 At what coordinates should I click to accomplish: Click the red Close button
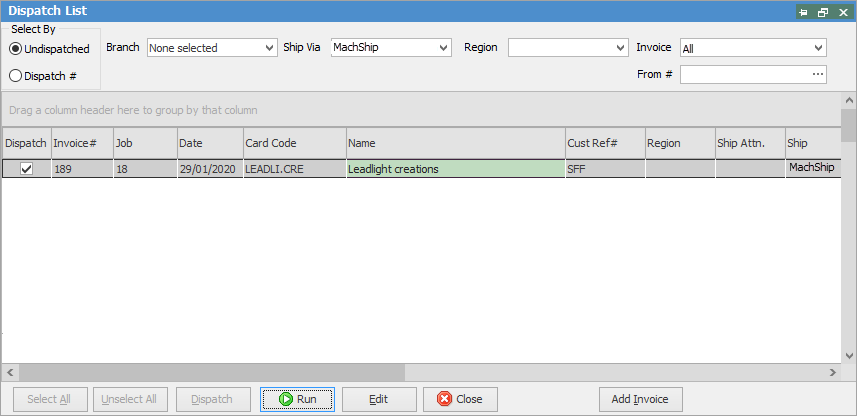click(460, 399)
